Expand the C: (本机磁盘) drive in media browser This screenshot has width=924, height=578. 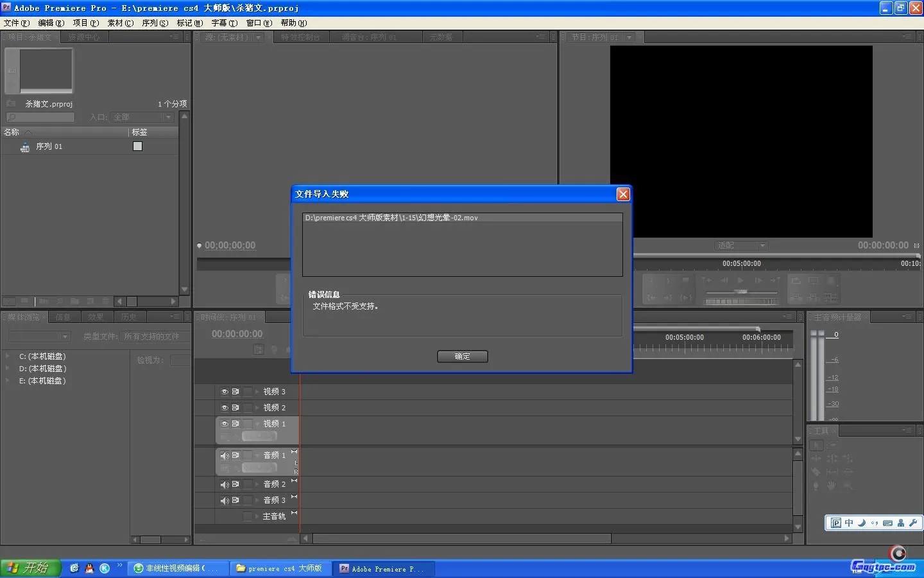pos(8,356)
